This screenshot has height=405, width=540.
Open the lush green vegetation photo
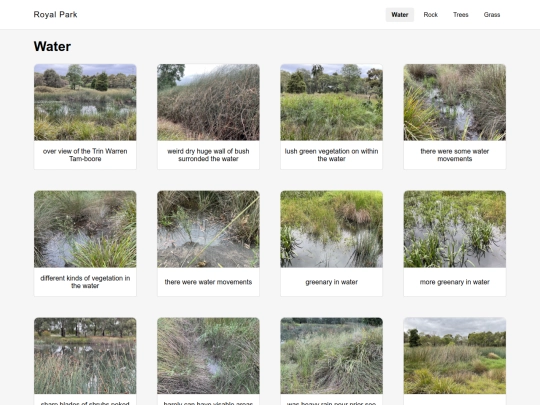(x=331, y=102)
